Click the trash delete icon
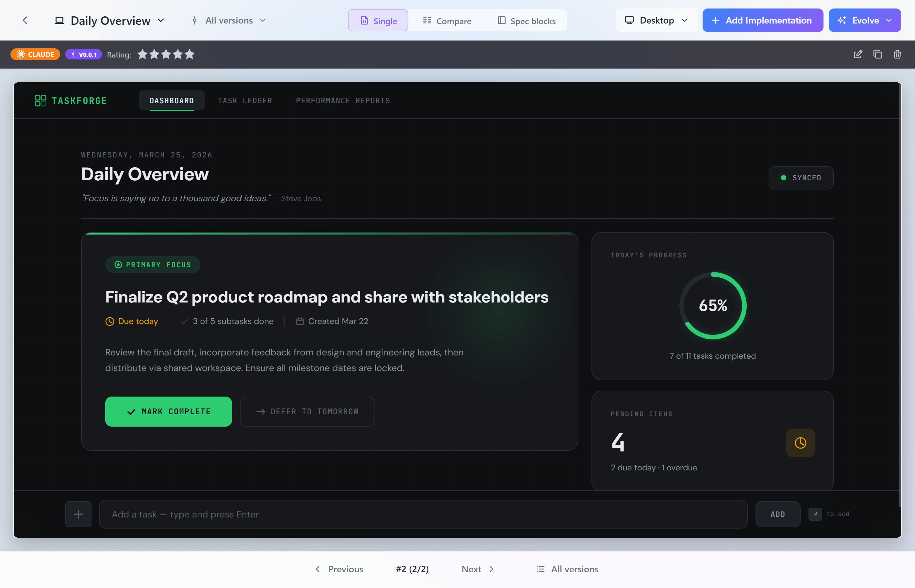 point(897,54)
